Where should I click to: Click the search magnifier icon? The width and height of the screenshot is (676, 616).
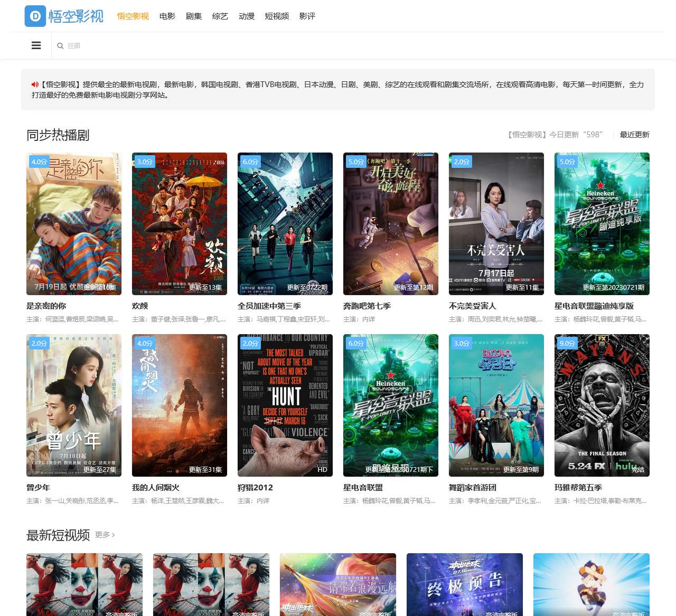(x=60, y=46)
